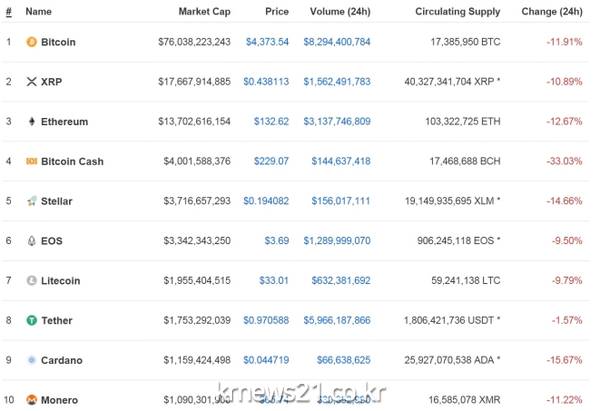Click the Tether logo icon
Image resolution: width=600 pixels, height=411 pixels.
coord(32,320)
